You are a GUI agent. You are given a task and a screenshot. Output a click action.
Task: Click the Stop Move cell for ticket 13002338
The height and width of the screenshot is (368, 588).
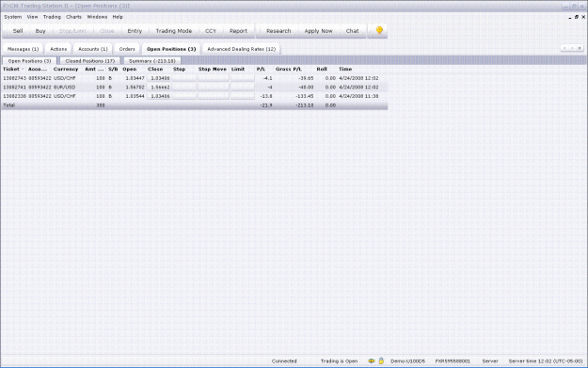(214, 96)
